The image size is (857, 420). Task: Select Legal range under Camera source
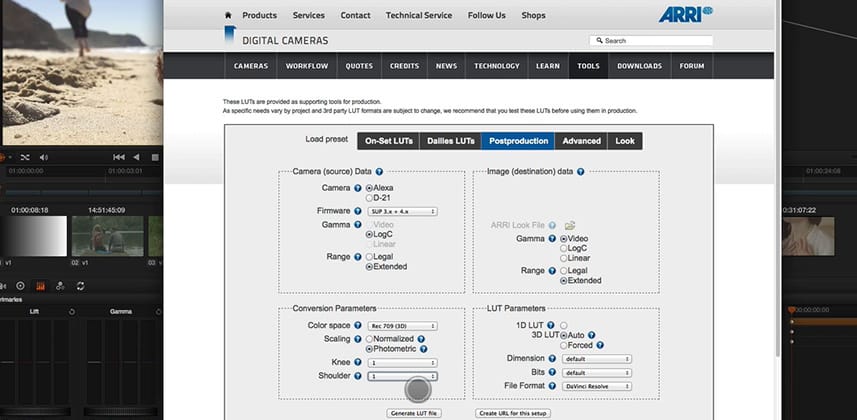[369, 257]
